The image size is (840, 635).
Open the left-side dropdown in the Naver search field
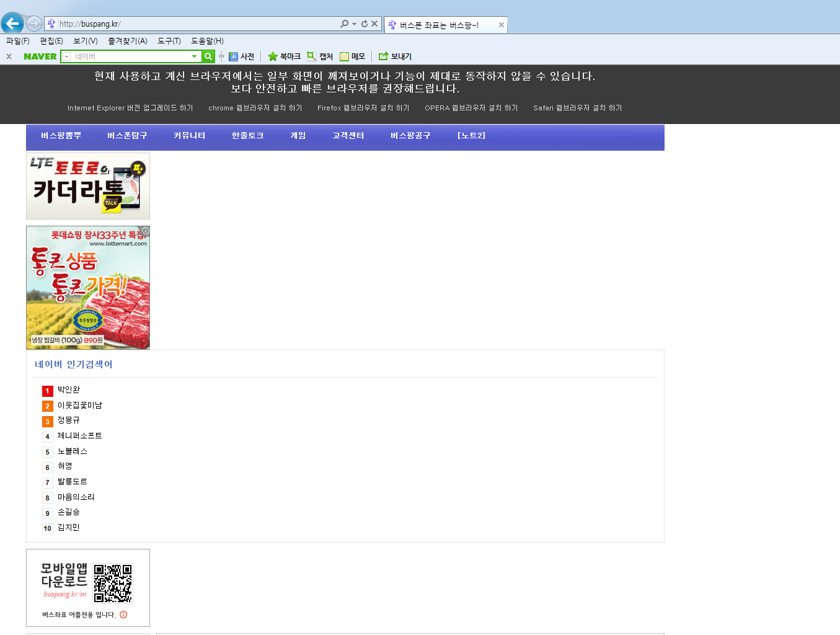point(66,56)
